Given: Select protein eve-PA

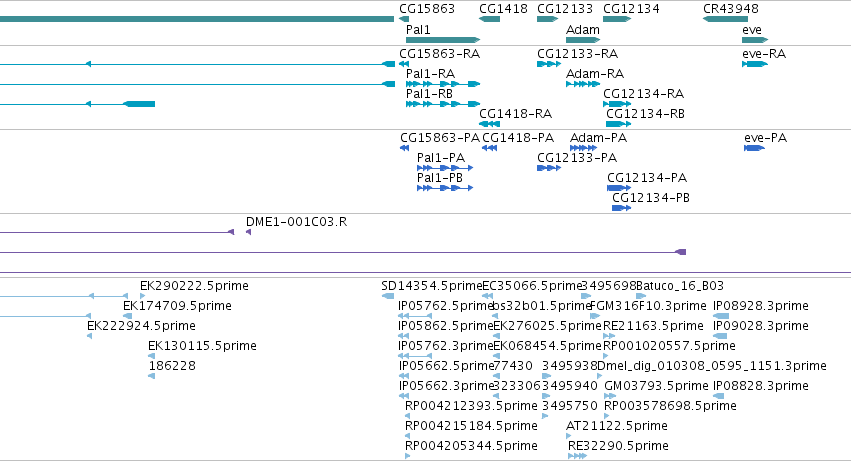Looking at the screenshot, I should pyautogui.click(x=765, y=138).
